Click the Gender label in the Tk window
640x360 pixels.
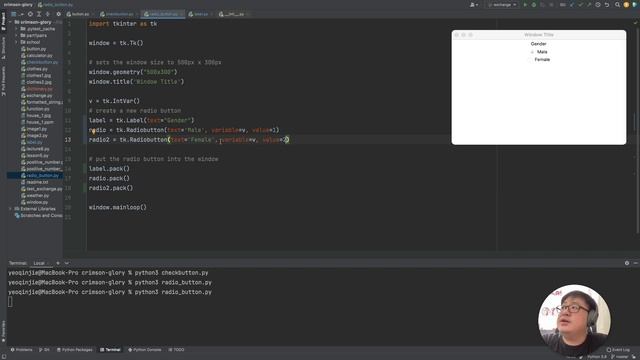click(538, 44)
